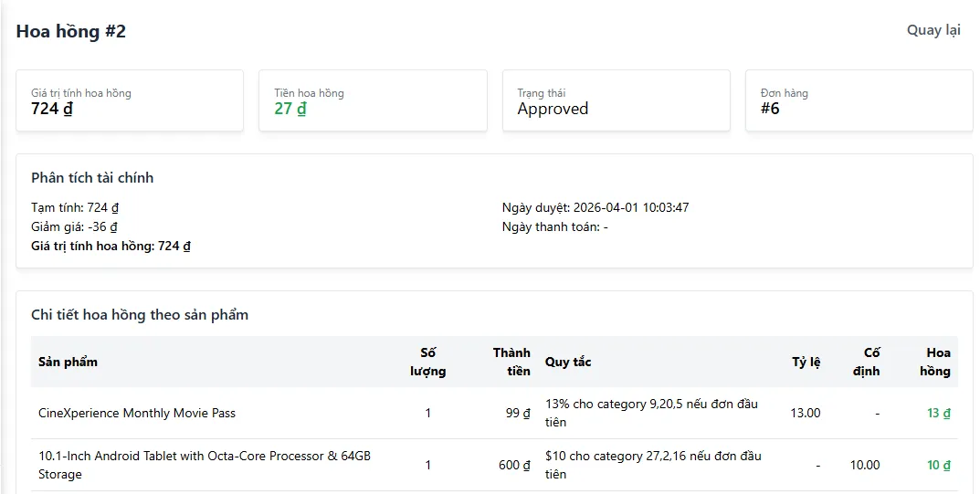
Task: Click the Ngày duyệt: 2026-04-01 10:03:47 line
Action: pos(595,207)
